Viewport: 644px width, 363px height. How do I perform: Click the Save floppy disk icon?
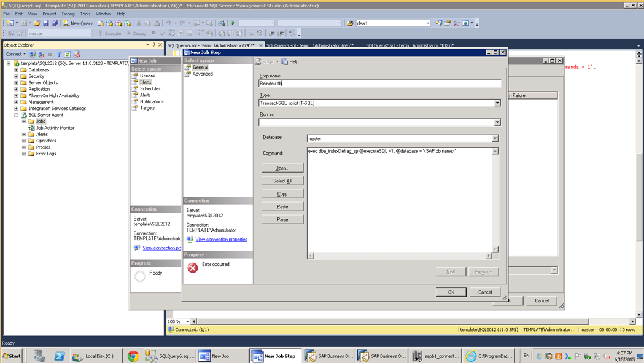coord(45,23)
